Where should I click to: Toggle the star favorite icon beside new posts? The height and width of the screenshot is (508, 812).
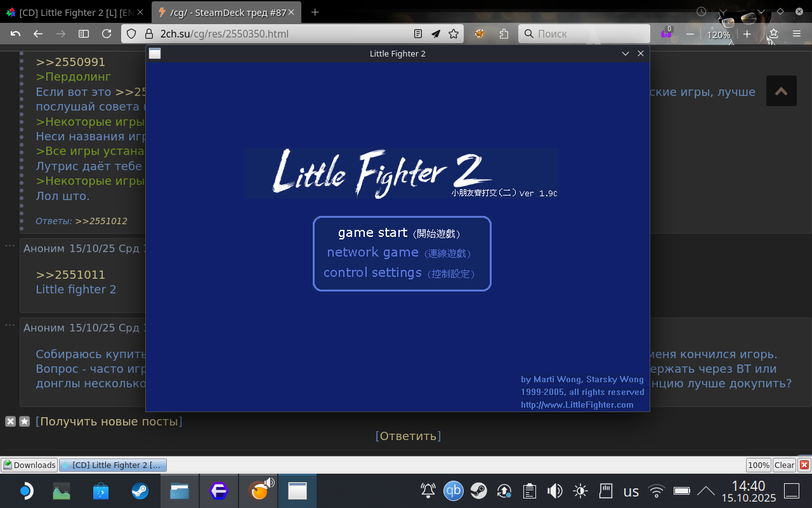point(25,421)
